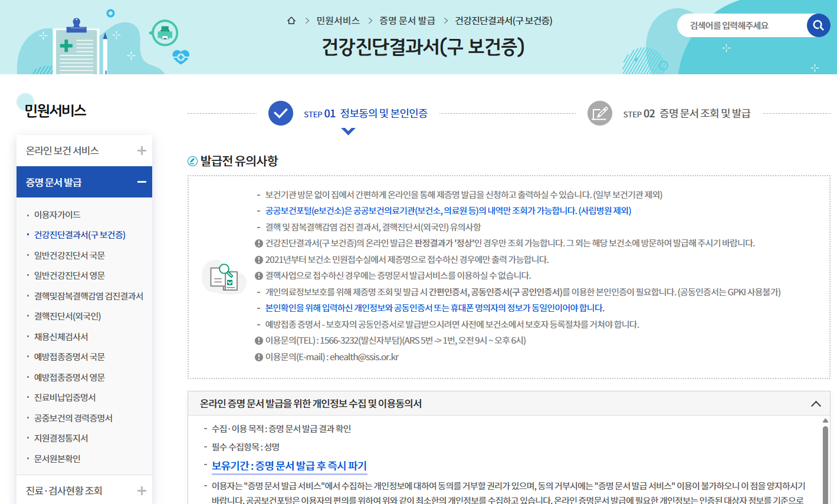
Task: Expand the 진료·검사현황 조회 section
Action: coord(142,490)
